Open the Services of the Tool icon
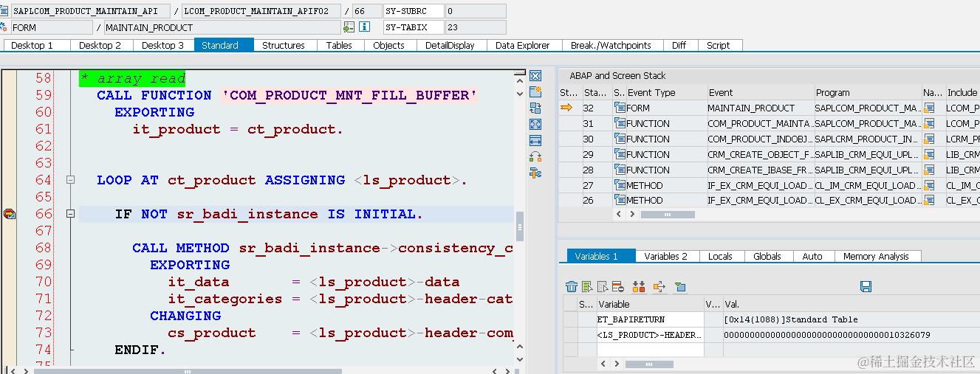This screenshot has height=374, width=980. click(535, 173)
